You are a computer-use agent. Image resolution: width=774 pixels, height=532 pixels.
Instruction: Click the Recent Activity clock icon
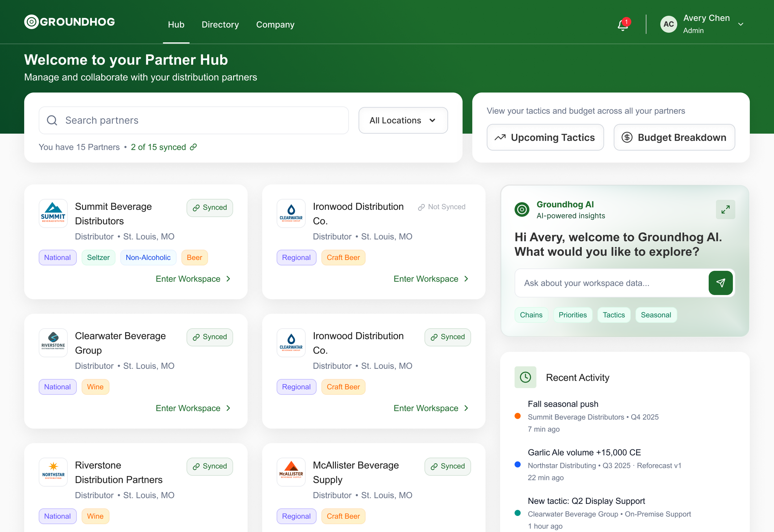[x=525, y=377]
